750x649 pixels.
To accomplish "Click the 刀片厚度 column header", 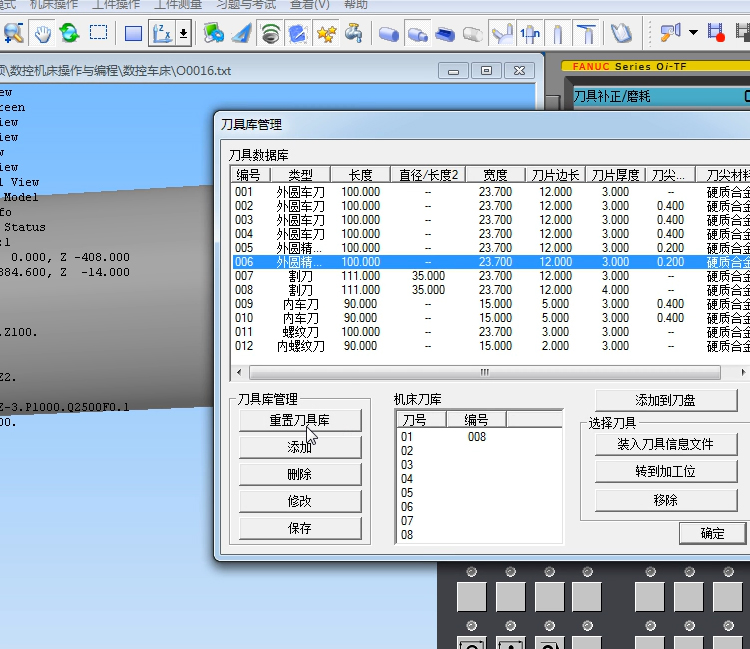I will click(615, 175).
